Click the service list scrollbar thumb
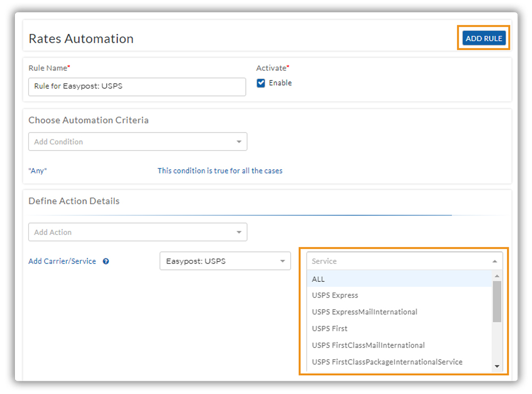The image size is (532, 394). (497, 301)
